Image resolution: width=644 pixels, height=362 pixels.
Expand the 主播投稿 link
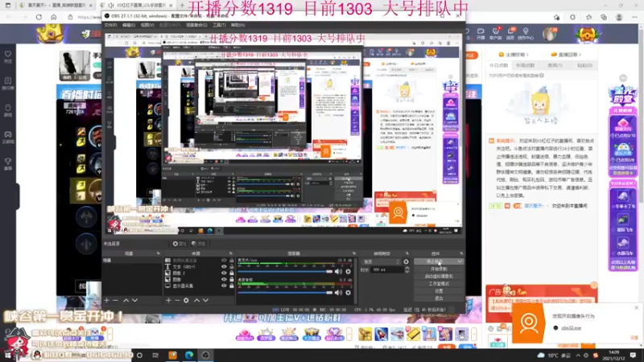(x=514, y=54)
